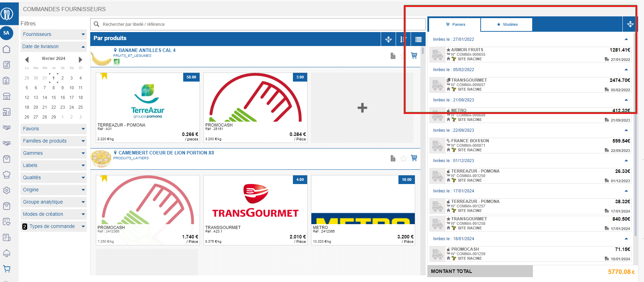Click the SA user avatar
The width and height of the screenshot is (644, 282).
7,33
